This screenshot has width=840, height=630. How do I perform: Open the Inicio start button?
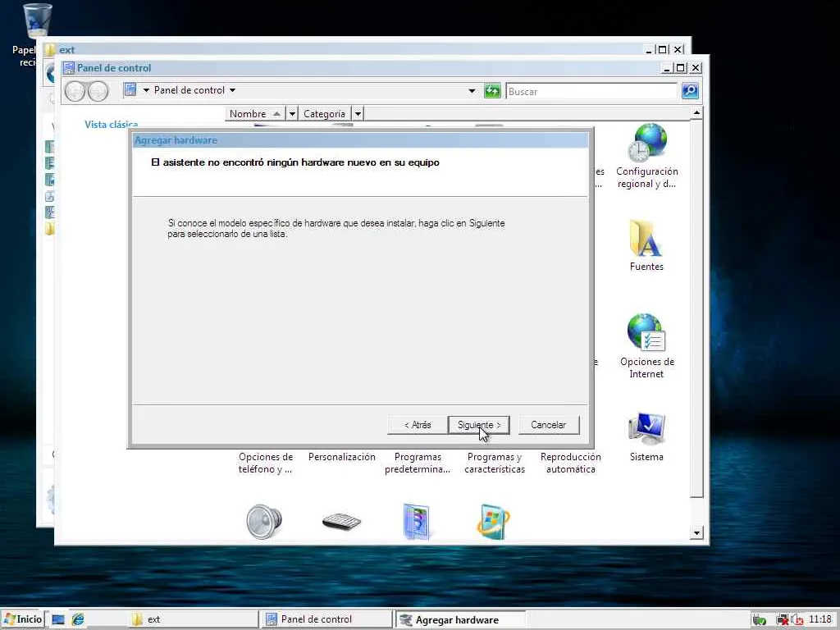tap(22, 619)
